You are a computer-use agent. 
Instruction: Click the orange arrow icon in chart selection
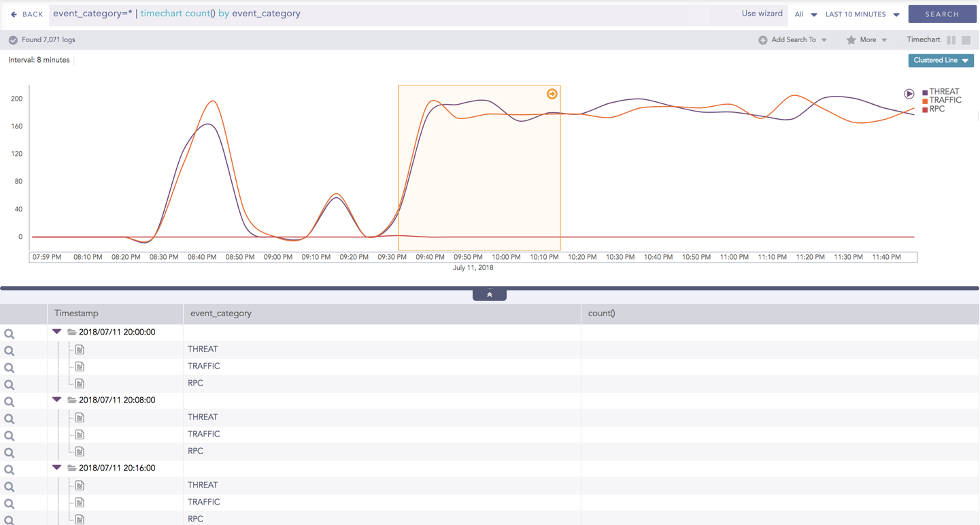[x=552, y=94]
